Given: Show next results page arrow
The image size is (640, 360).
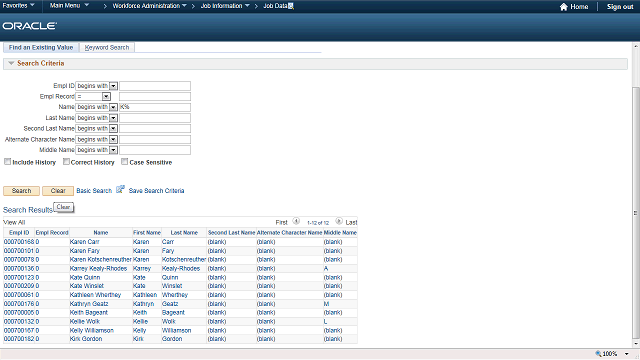Looking at the screenshot, I should pos(339,221).
